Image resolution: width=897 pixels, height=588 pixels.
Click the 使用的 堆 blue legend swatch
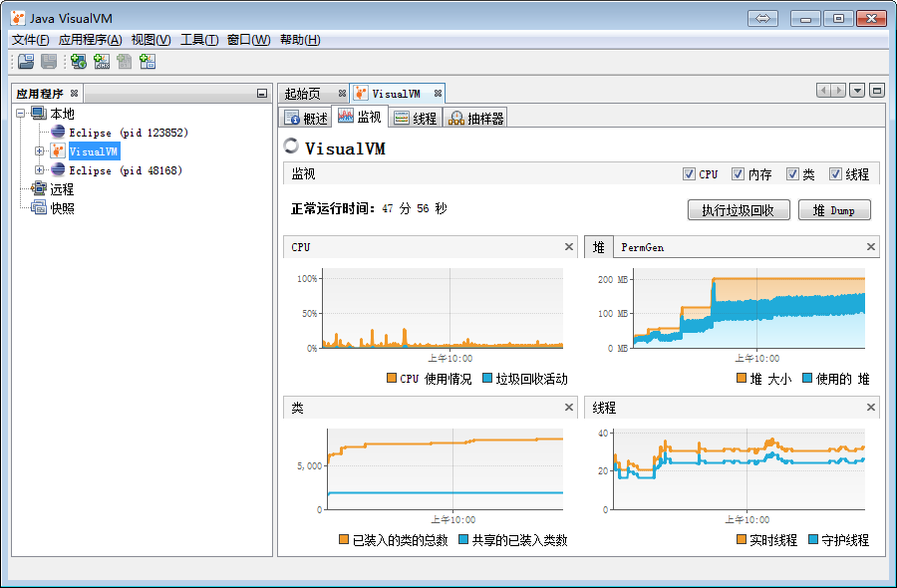tap(807, 378)
